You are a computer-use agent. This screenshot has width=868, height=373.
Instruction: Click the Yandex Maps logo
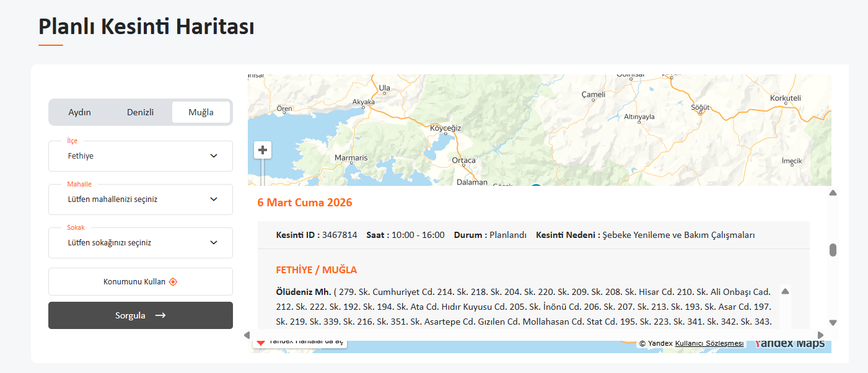coord(789,344)
